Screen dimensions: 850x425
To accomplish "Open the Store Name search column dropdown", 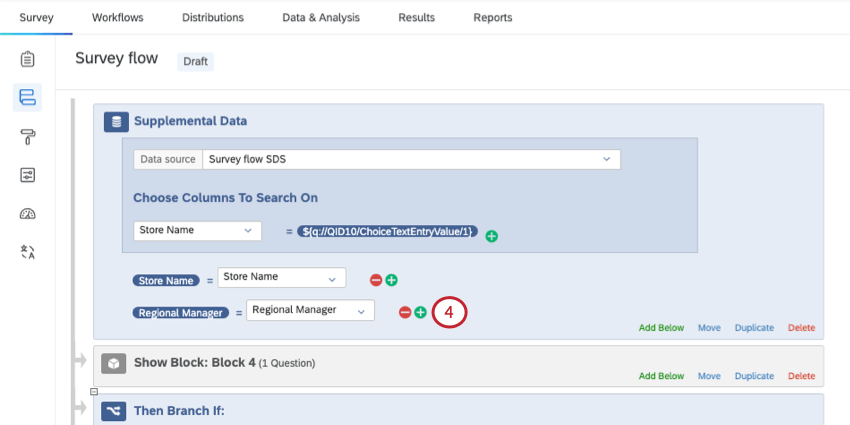I will [x=197, y=231].
